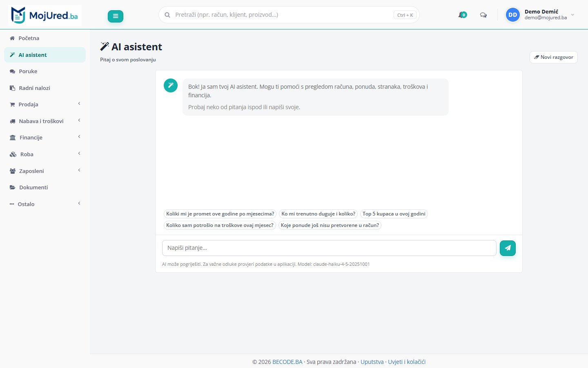This screenshot has height=368, width=588.
Task: Click the ellipsis icon beside Ostalo
Action: coord(12,204)
